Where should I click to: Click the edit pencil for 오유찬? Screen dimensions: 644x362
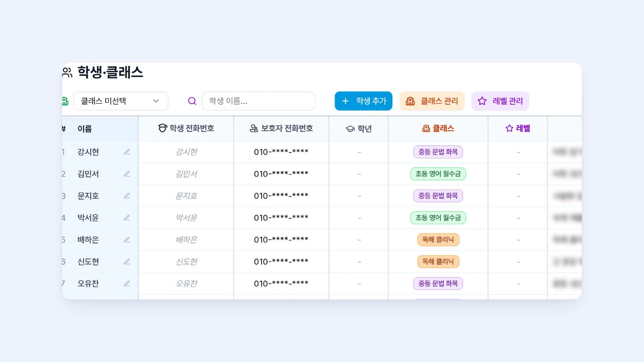(x=127, y=284)
